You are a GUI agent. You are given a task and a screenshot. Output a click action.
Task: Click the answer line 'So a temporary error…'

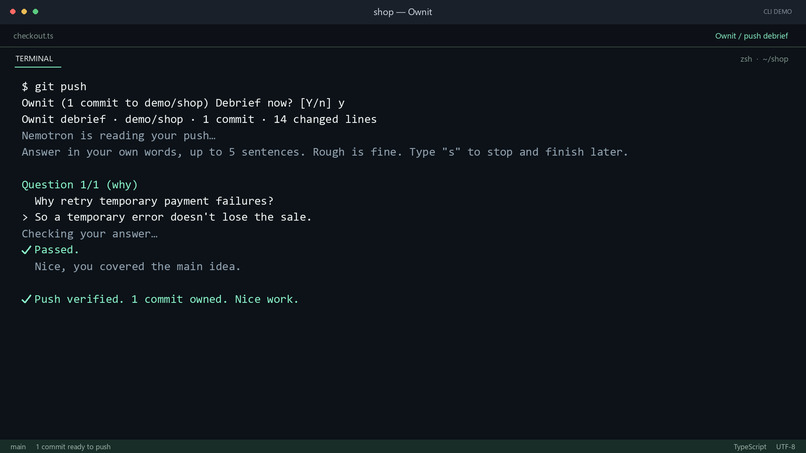tap(167, 217)
